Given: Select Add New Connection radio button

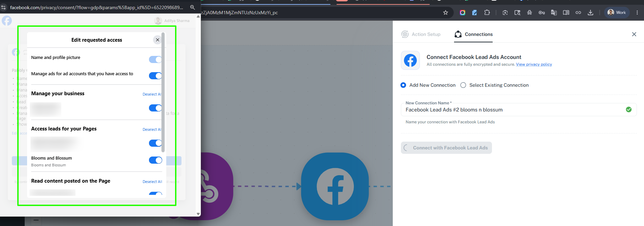Looking at the screenshot, I should (403, 85).
